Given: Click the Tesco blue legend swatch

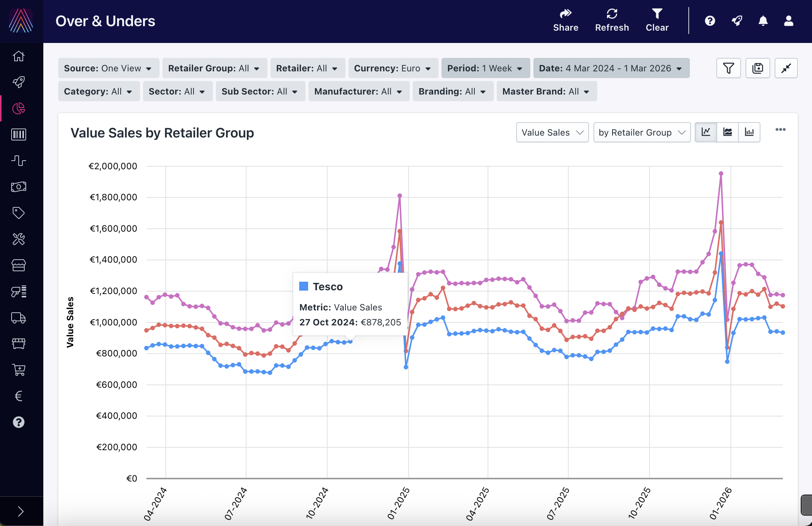Looking at the screenshot, I should click(x=304, y=287).
